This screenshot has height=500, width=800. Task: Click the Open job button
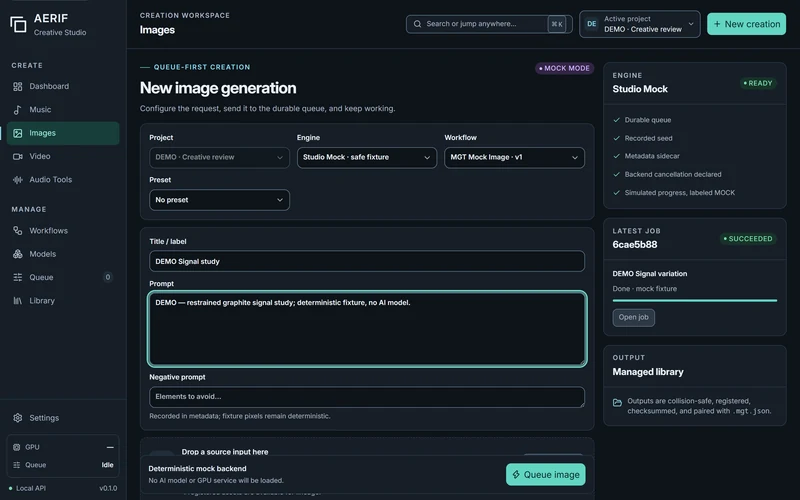pyautogui.click(x=634, y=317)
